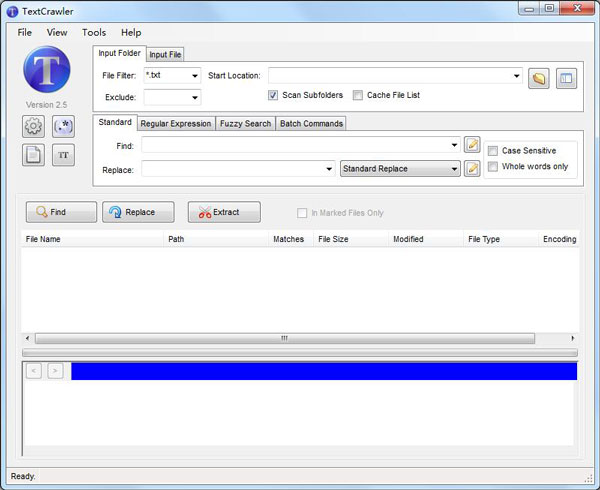Browse for start folder with folder icon
The height and width of the screenshot is (490, 600).
coord(539,78)
